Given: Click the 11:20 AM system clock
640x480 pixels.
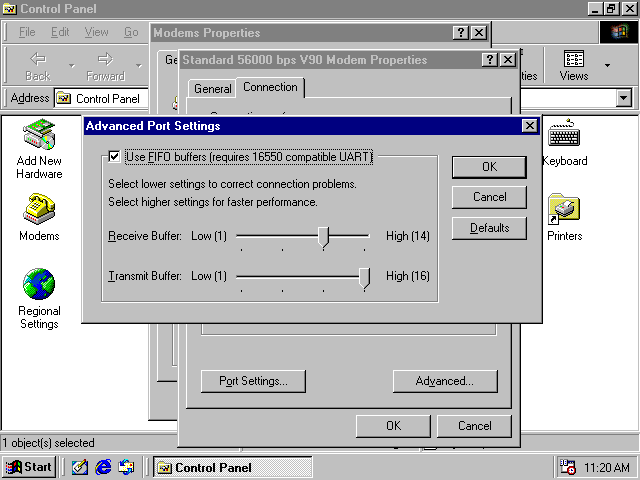Looking at the screenshot, I should tap(607, 467).
